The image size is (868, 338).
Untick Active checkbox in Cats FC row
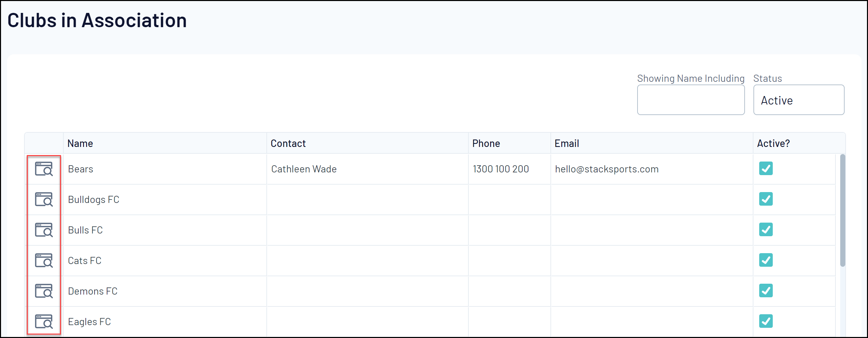[x=766, y=260]
